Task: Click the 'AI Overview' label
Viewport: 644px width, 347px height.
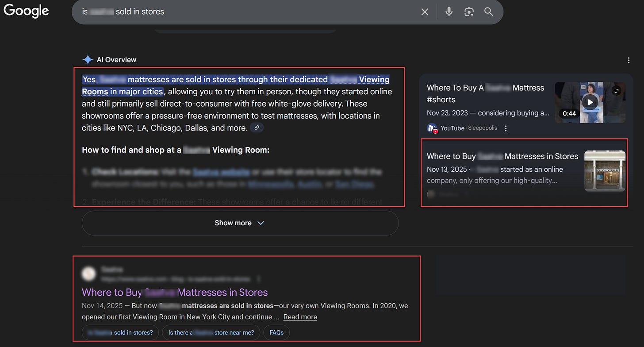Action: click(x=116, y=60)
